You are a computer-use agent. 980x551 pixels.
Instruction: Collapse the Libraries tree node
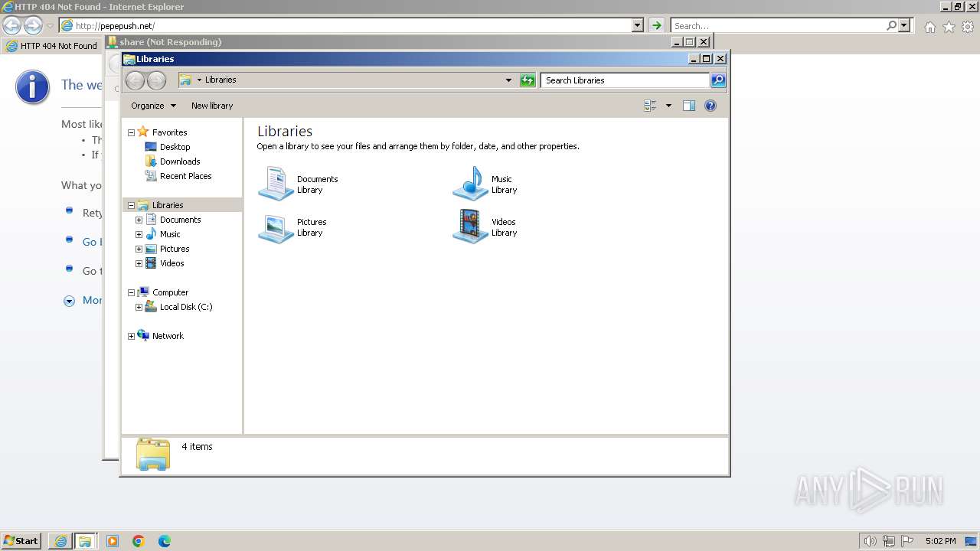pos(131,205)
